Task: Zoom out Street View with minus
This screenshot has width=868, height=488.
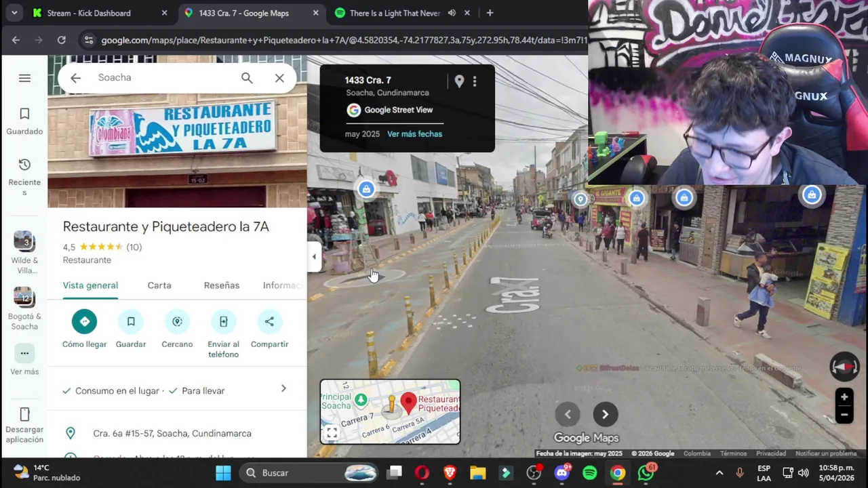Action: (844, 414)
